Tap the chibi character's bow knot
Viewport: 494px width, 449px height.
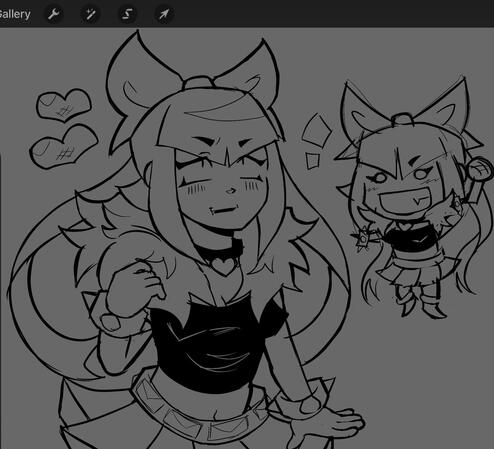pos(402,118)
